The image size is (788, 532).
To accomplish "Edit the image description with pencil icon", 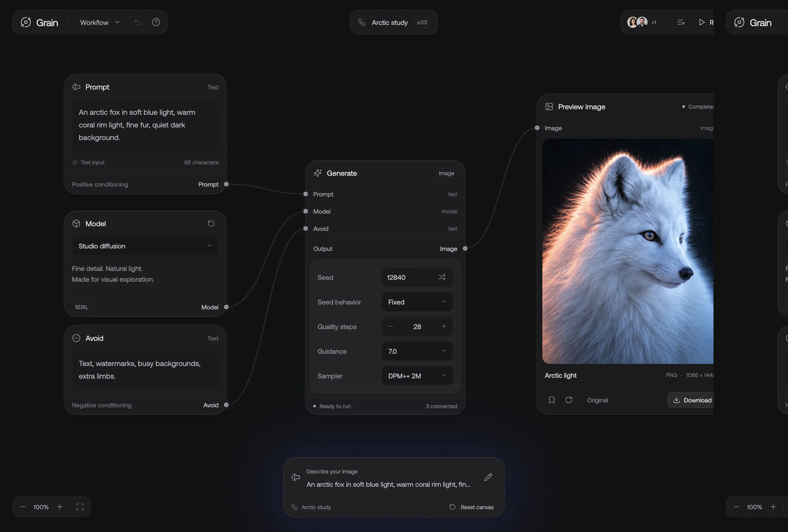I will [488, 478].
